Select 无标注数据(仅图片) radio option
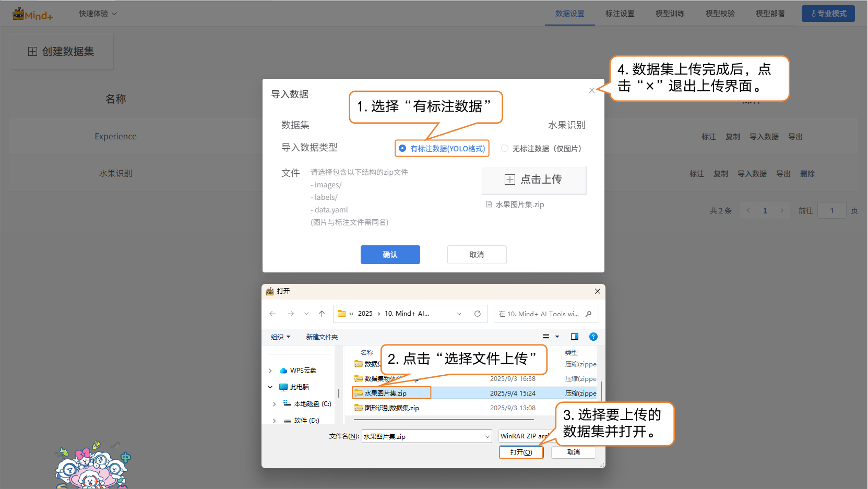Image resolution: width=868 pixels, height=489 pixels. pyautogui.click(x=505, y=149)
